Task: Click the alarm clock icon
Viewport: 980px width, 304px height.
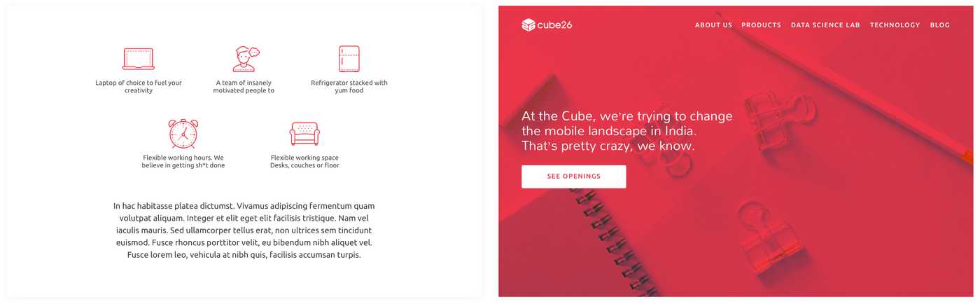Action: 183,133
